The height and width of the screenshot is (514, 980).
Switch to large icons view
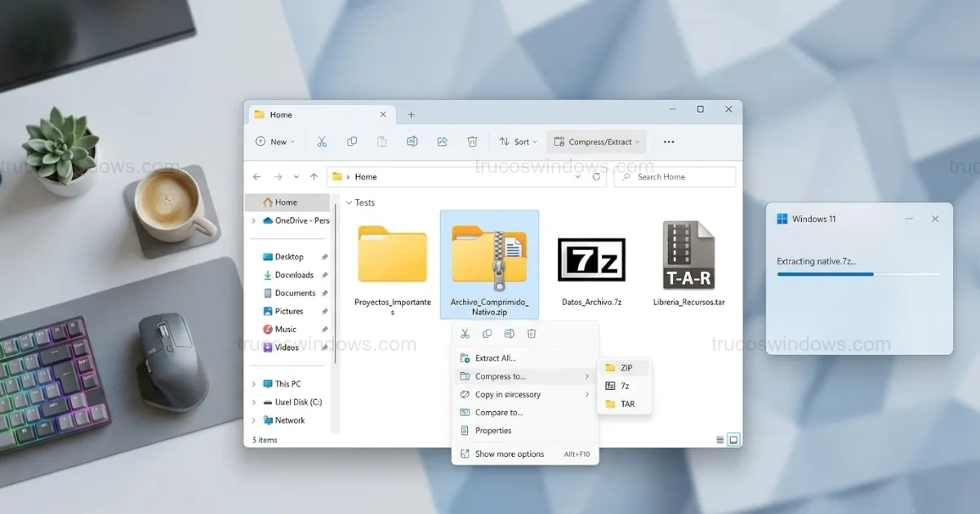(733, 440)
